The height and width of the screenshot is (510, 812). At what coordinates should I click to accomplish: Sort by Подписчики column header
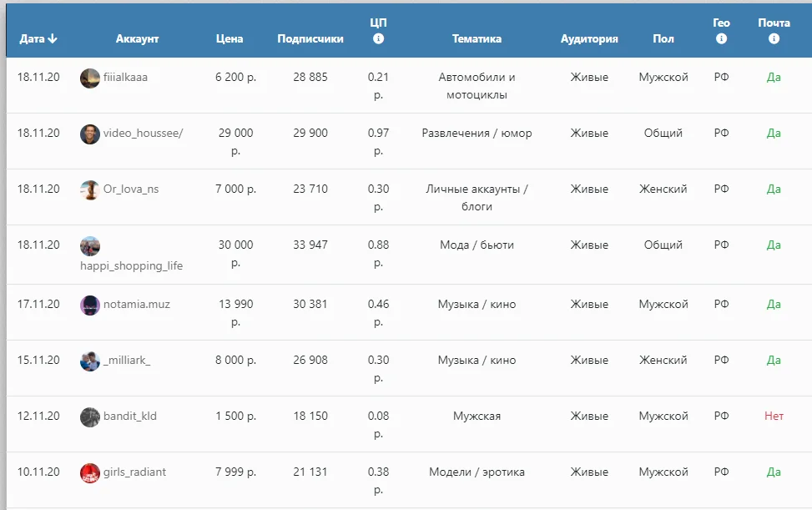tap(310, 38)
